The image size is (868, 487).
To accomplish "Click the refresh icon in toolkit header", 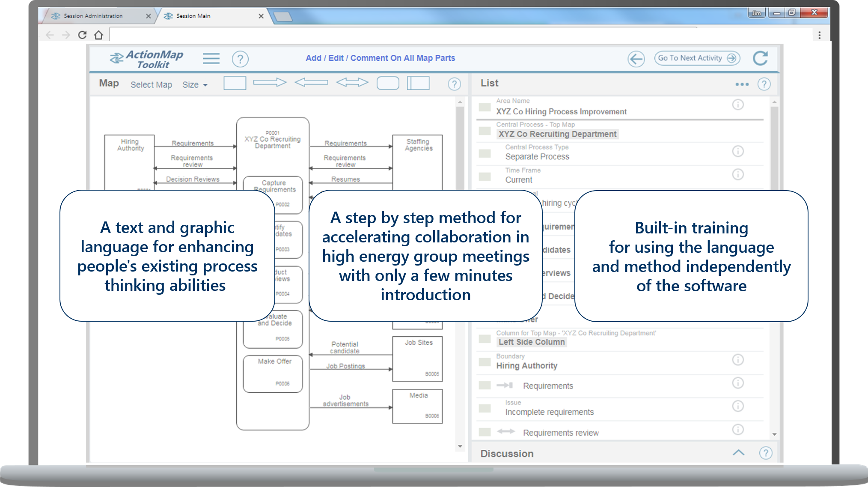I will [760, 58].
